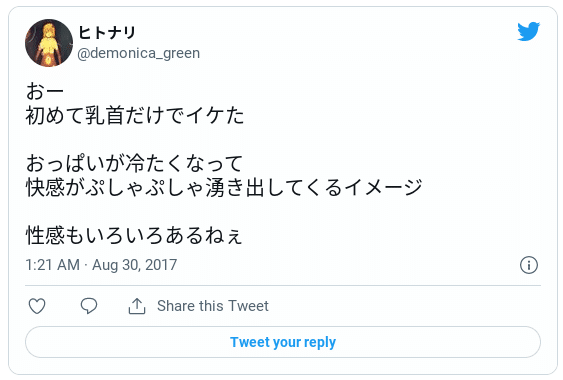563x380 pixels.
Task: Click the tweet line ending with イメージ
Action: (x=224, y=187)
